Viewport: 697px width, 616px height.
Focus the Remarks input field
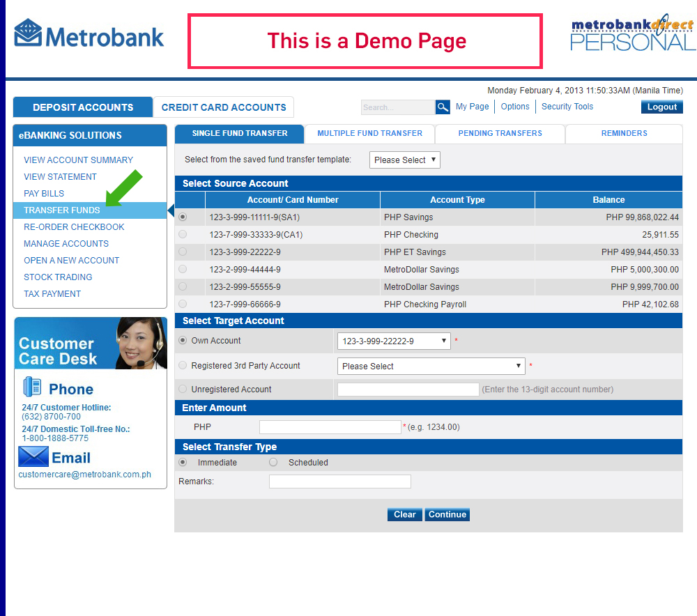(x=340, y=482)
